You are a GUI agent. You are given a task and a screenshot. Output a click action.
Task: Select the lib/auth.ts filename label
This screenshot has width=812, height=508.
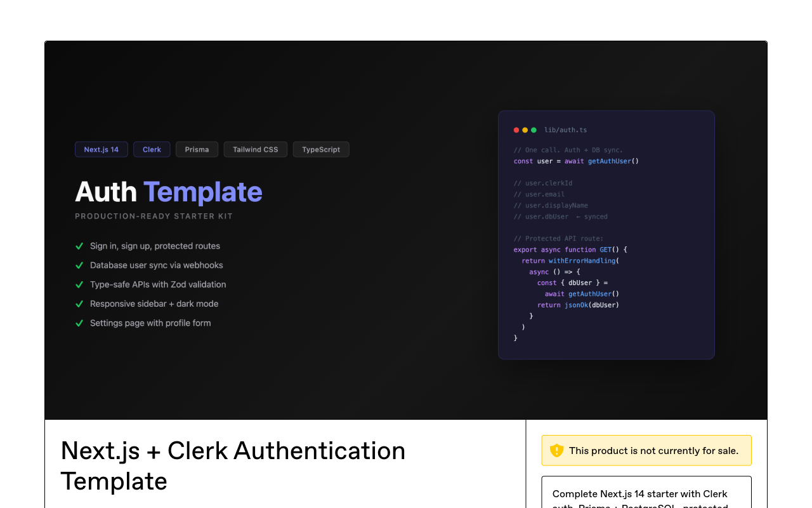[x=565, y=130]
